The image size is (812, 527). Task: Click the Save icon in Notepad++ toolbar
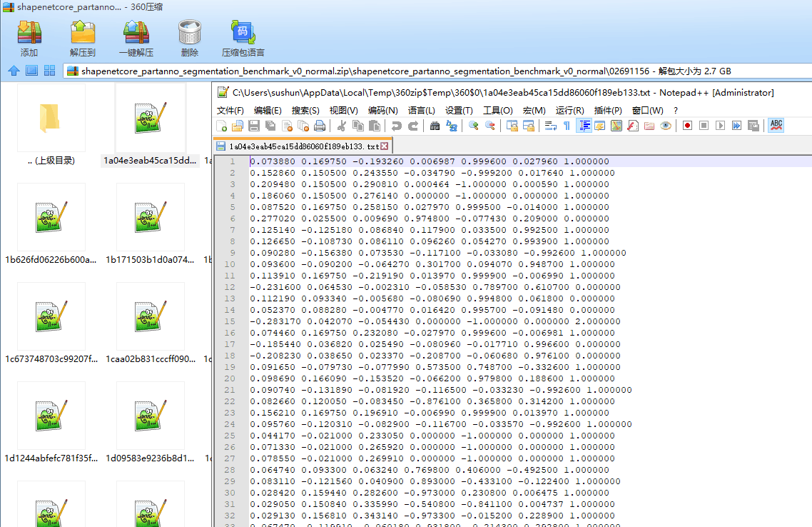click(x=253, y=126)
